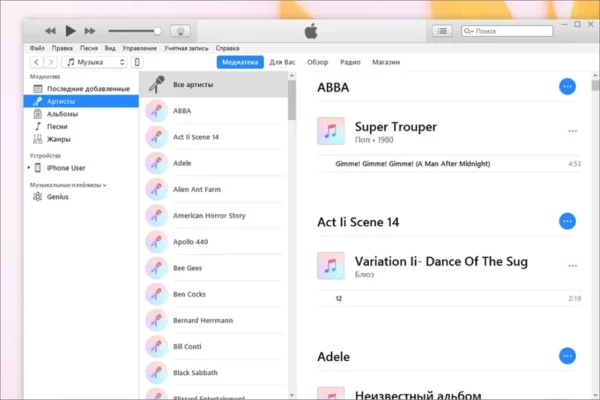Click the Alien Ant Farm artist icon

click(157, 189)
